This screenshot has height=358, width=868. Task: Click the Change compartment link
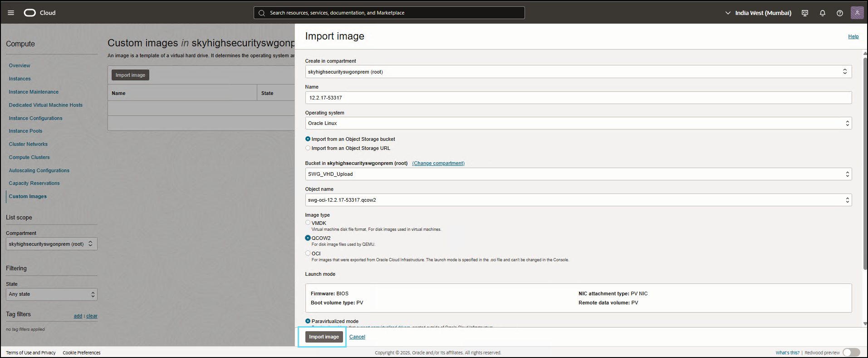click(438, 163)
